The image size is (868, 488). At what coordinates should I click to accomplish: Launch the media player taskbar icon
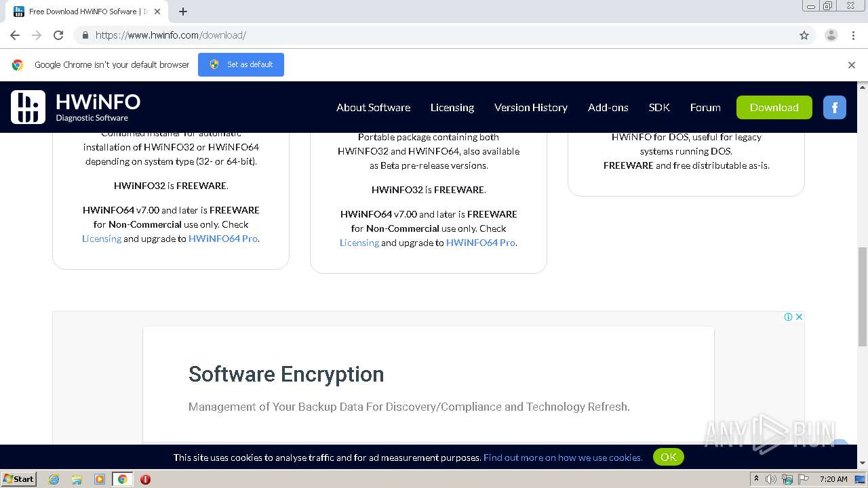click(x=100, y=479)
